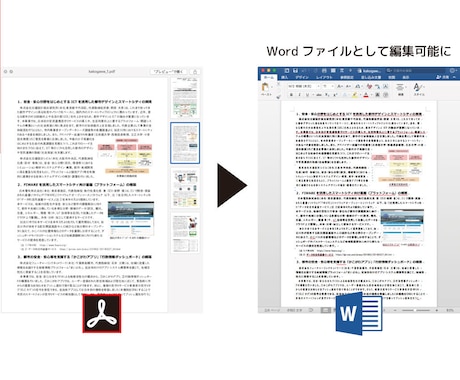Click the share icon in Preview window toolbar

click(195, 72)
